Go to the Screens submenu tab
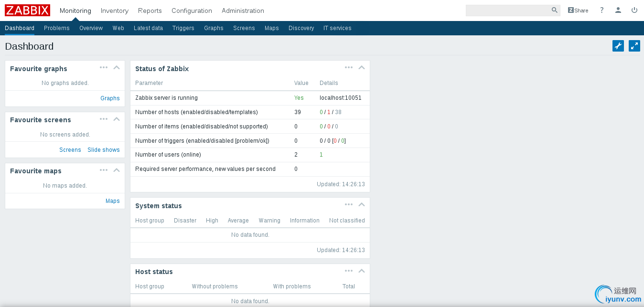 click(244, 28)
